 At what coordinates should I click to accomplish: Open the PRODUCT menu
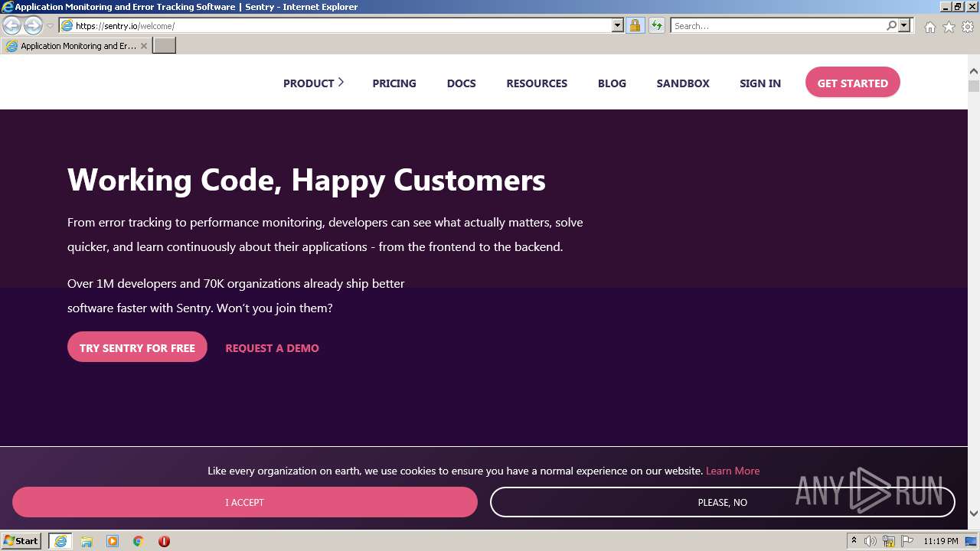pyautogui.click(x=309, y=83)
